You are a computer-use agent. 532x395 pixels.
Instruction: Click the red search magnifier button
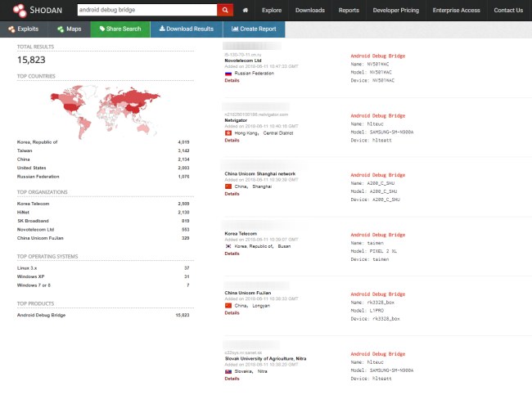click(225, 10)
